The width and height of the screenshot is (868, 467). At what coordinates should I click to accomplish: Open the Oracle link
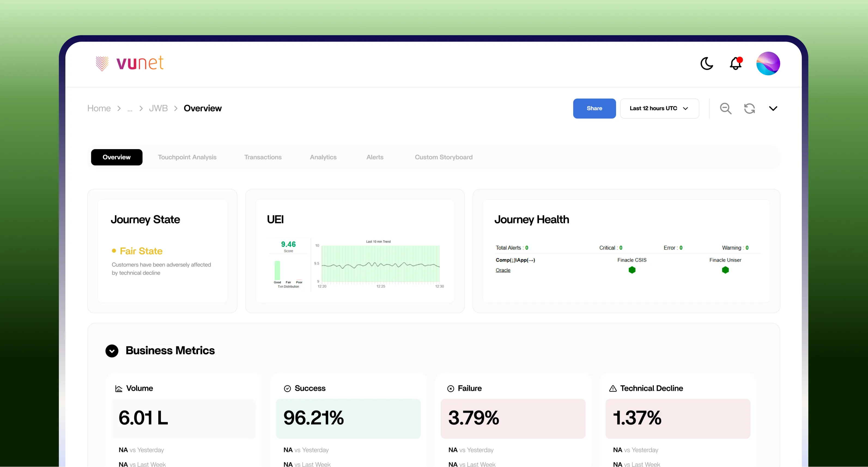coord(503,270)
